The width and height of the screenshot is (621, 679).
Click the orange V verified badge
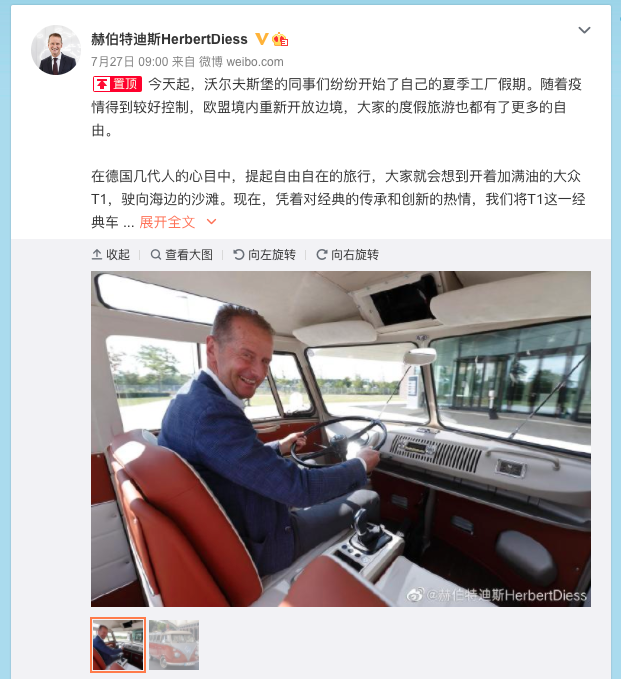[262, 39]
